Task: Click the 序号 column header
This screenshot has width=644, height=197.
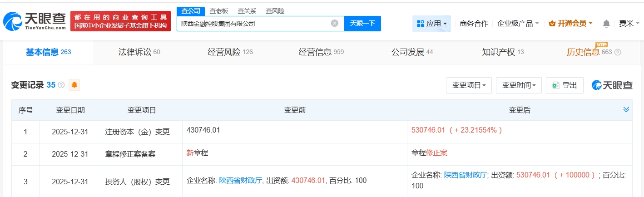Action: click(x=25, y=110)
